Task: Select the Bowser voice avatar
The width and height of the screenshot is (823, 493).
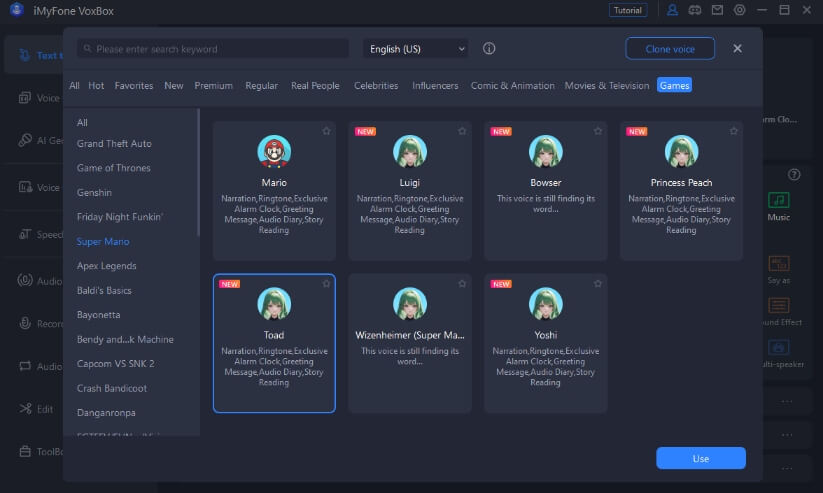Action: point(546,151)
